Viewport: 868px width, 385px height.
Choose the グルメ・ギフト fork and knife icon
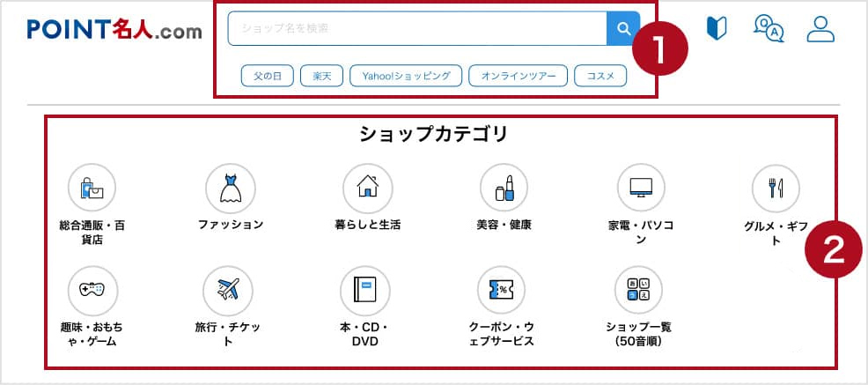776,188
